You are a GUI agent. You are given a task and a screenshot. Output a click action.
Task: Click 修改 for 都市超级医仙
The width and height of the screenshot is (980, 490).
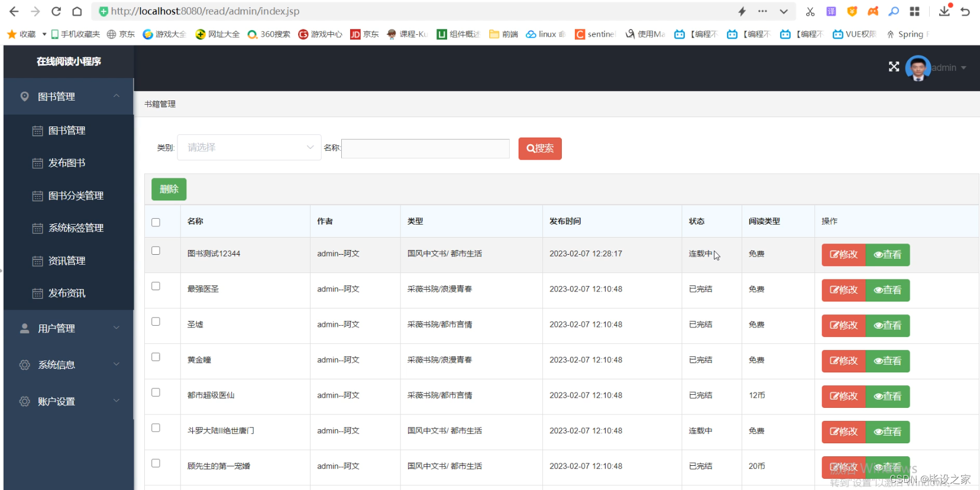click(844, 397)
